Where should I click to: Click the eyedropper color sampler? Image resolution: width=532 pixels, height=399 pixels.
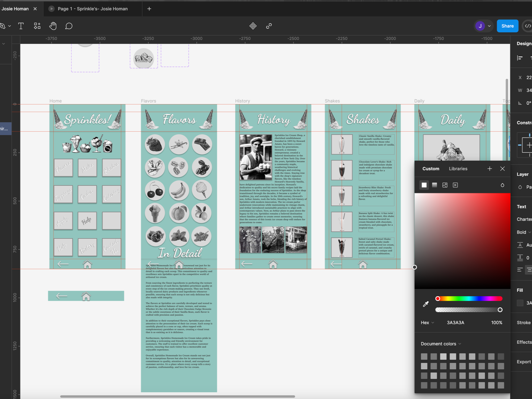coord(426,304)
